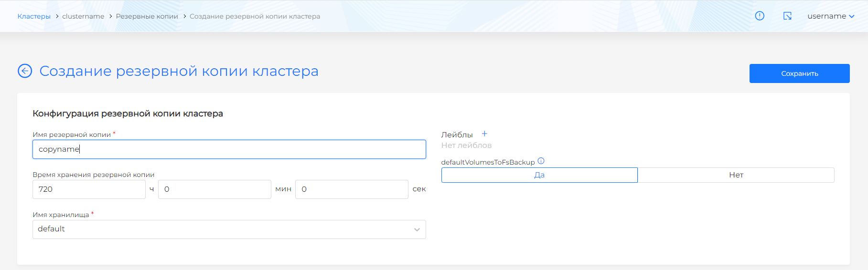
Task: Click the arrow-in-square icon next to username
Action: point(787,16)
